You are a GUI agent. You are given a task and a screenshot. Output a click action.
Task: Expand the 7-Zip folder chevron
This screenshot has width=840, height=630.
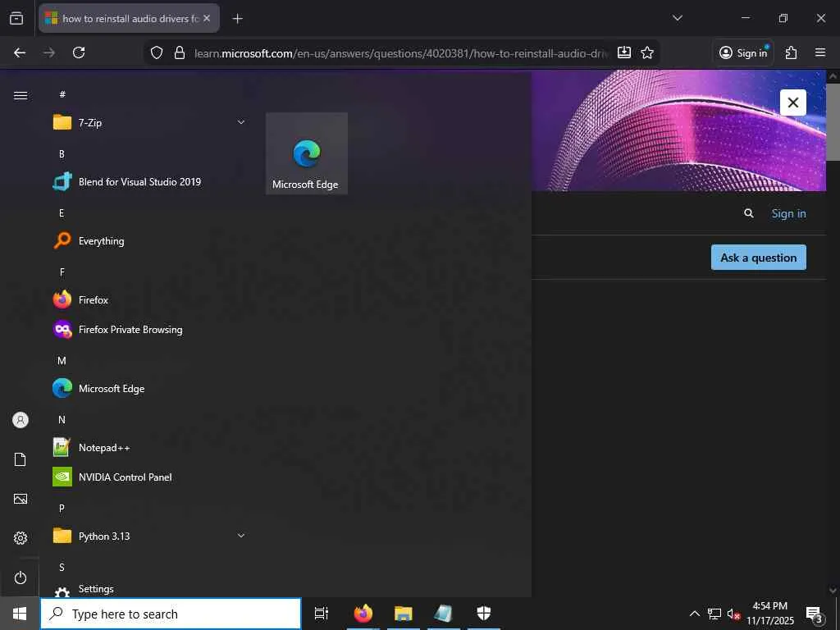(241, 123)
